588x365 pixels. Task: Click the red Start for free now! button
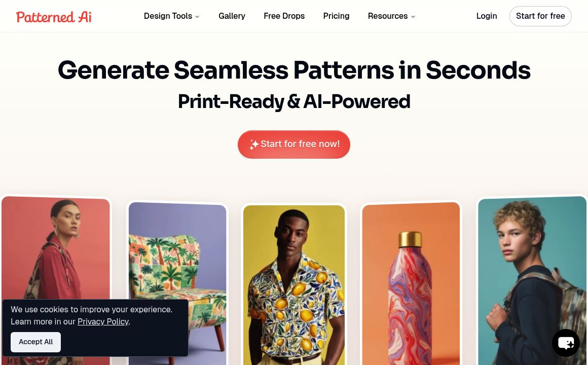point(293,144)
